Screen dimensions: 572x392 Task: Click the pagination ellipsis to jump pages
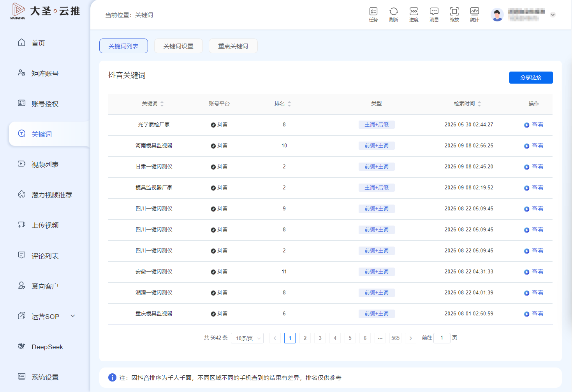coord(380,338)
